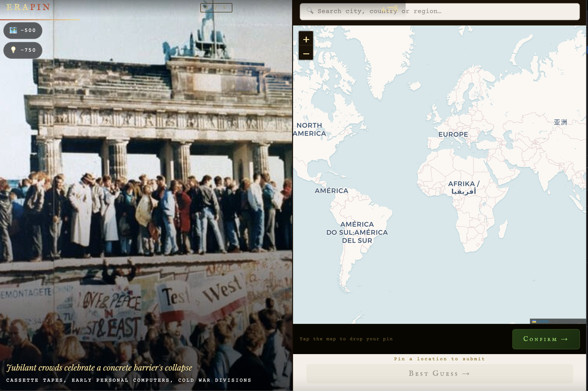Zoom out using the minus control

(x=306, y=54)
